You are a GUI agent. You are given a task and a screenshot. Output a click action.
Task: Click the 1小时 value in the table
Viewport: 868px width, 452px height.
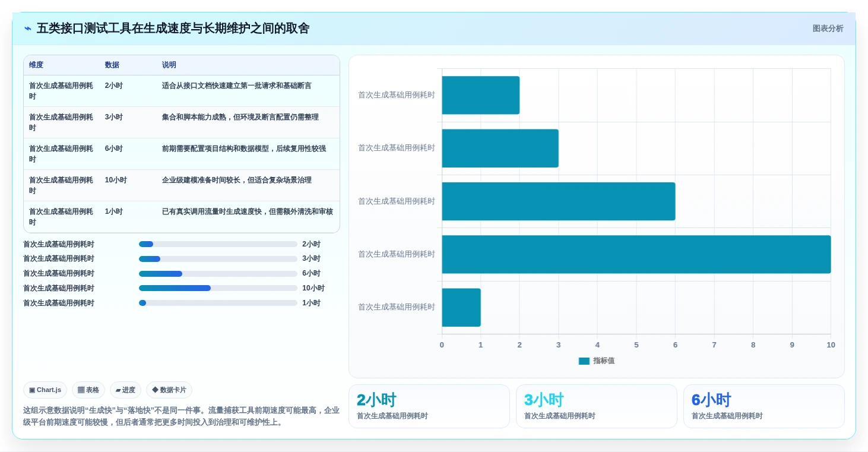click(114, 211)
